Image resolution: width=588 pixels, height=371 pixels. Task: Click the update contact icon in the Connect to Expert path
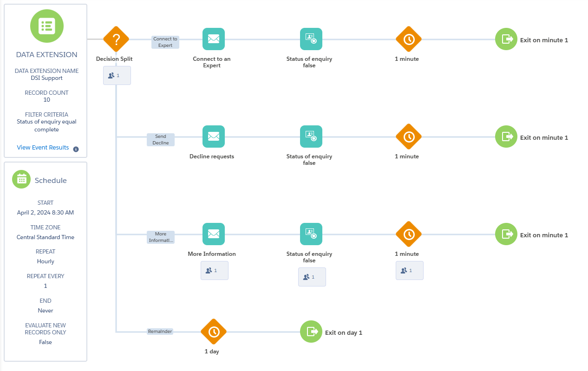click(311, 39)
